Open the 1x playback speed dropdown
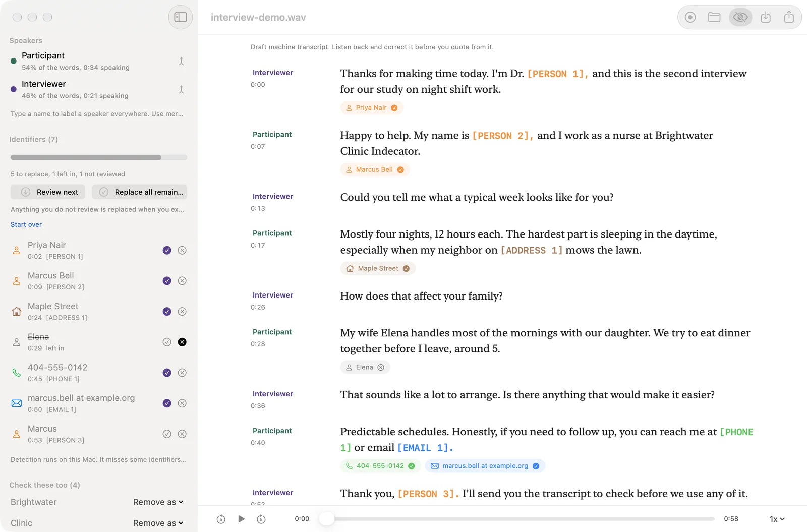Viewport: 807px width, 532px height. (x=777, y=519)
